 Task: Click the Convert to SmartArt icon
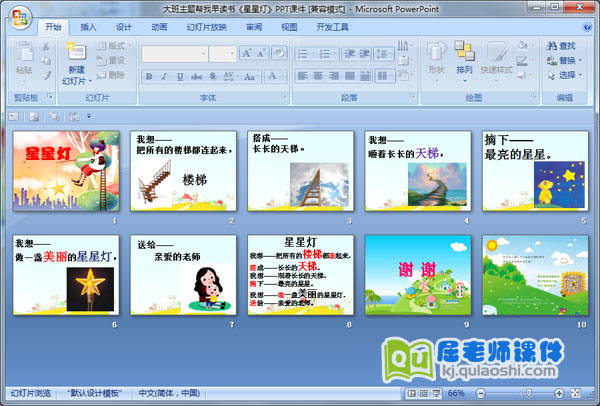(405, 75)
